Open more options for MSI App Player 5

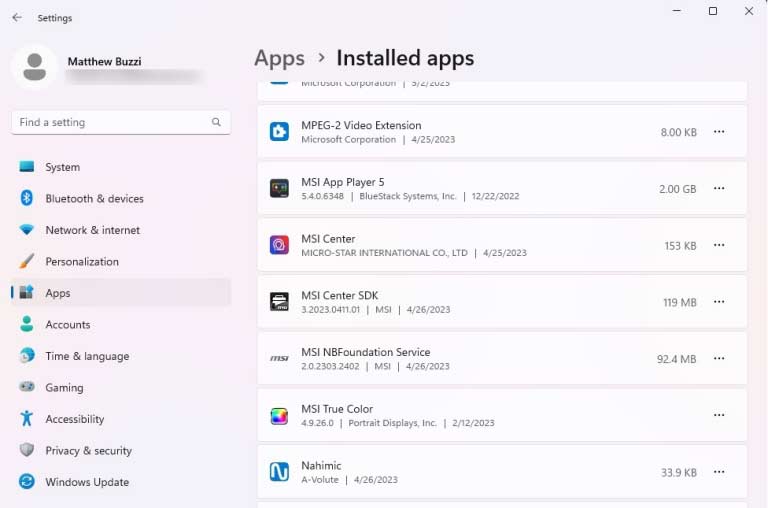718,189
